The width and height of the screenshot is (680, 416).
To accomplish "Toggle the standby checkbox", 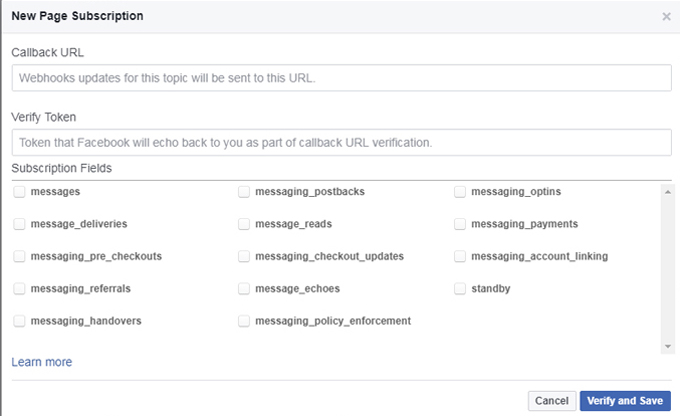I will pos(460,288).
